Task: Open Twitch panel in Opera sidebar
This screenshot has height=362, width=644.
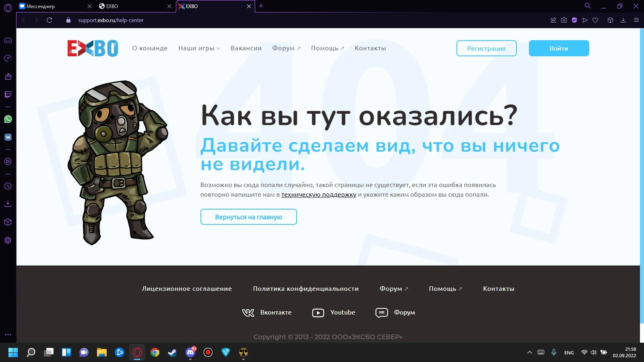Action: (8, 95)
